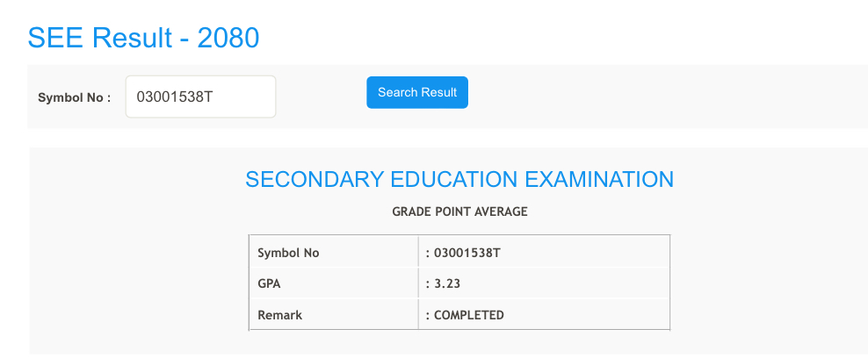This screenshot has width=868, height=358.
Task: Select the Symbol No label in results table
Action: [288, 253]
